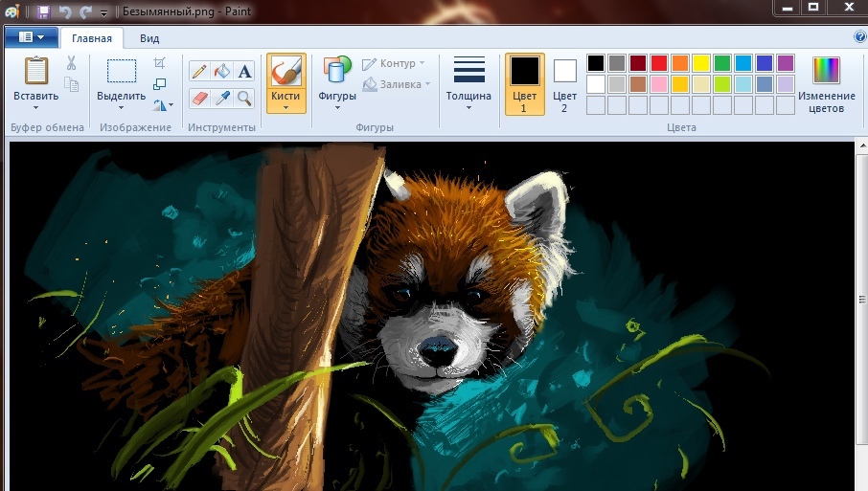Click the Copy icon in clipboard group
This screenshot has height=491, width=868.
[x=72, y=84]
